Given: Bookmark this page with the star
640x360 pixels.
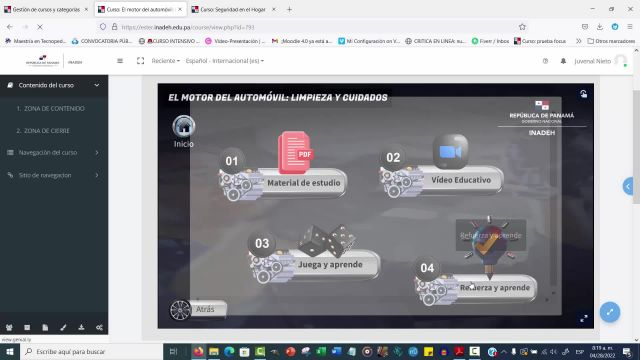Looking at the screenshot, I should coord(522,27).
